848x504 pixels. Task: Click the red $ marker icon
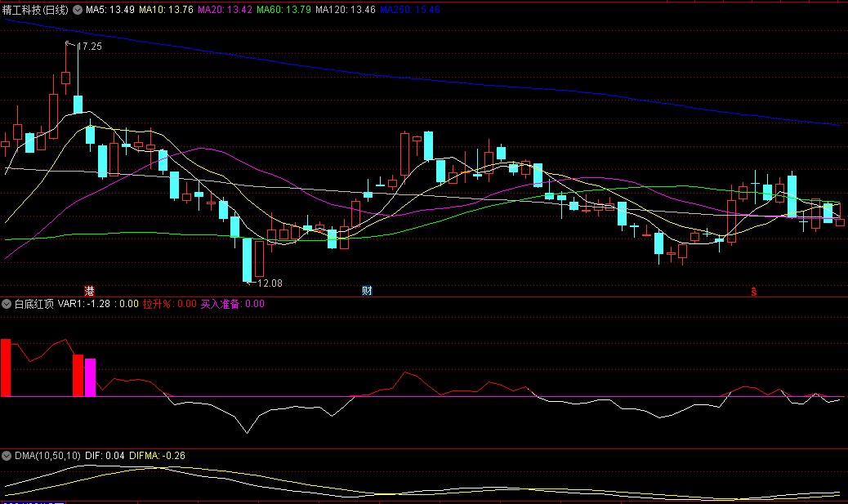(753, 292)
